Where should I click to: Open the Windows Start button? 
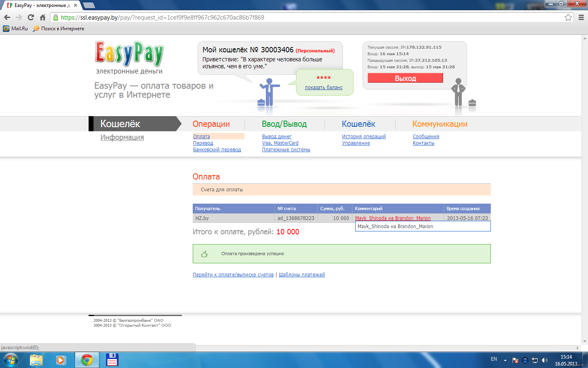pyautogui.click(x=11, y=360)
